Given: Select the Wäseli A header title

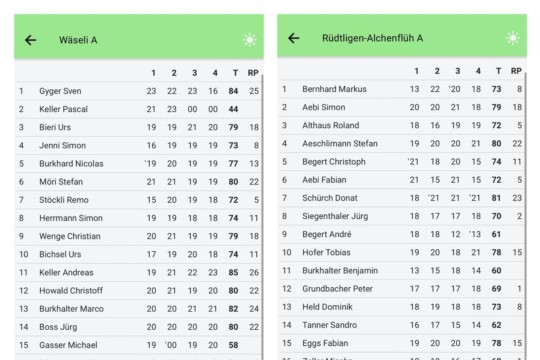Looking at the screenshot, I should (78, 40).
